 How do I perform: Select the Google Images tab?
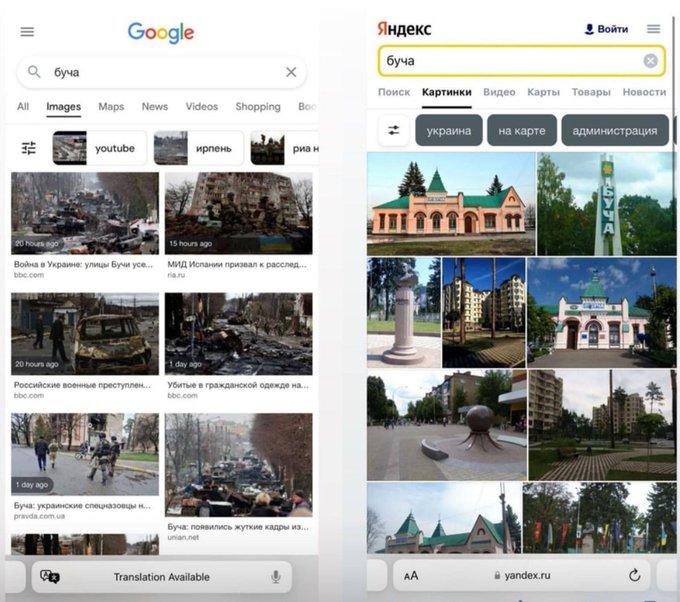coord(64,107)
